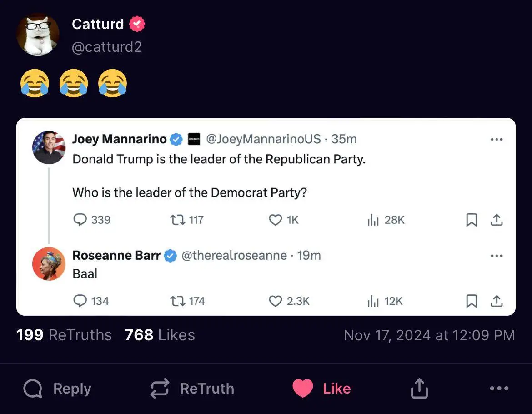The height and width of the screenshot is (414, 532).
Task: Click the Catturd verified badge
Action: click(137, 24)
